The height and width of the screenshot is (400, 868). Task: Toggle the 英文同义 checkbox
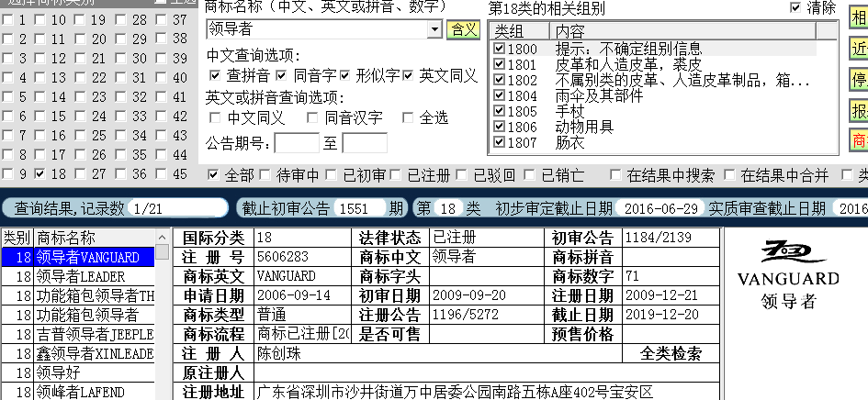click(x=408, y=75)
